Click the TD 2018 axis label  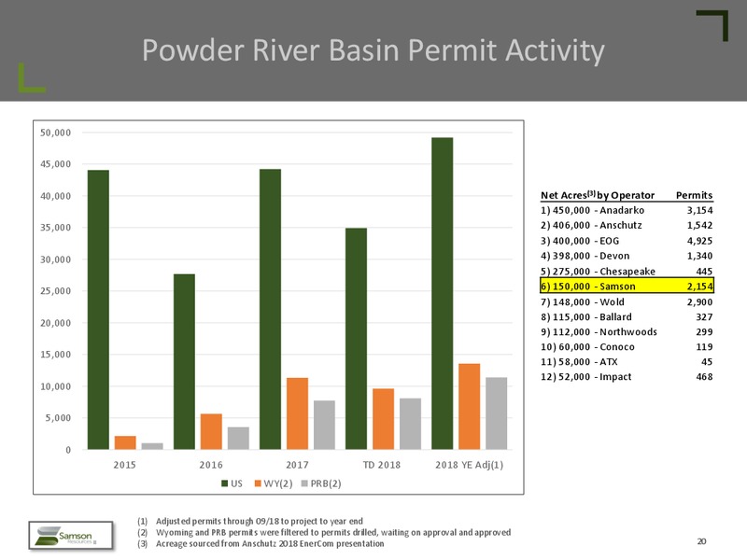click(382, 465)
